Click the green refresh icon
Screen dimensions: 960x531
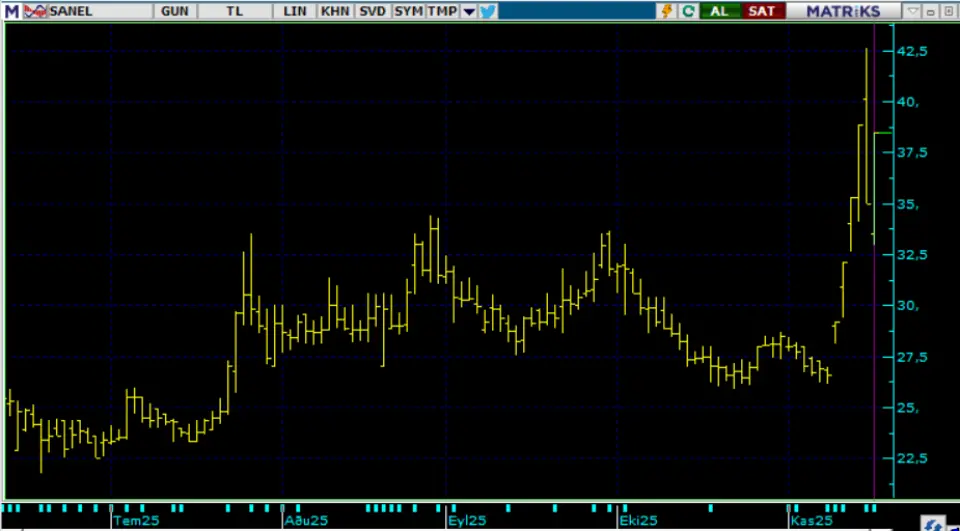(688, 11)
